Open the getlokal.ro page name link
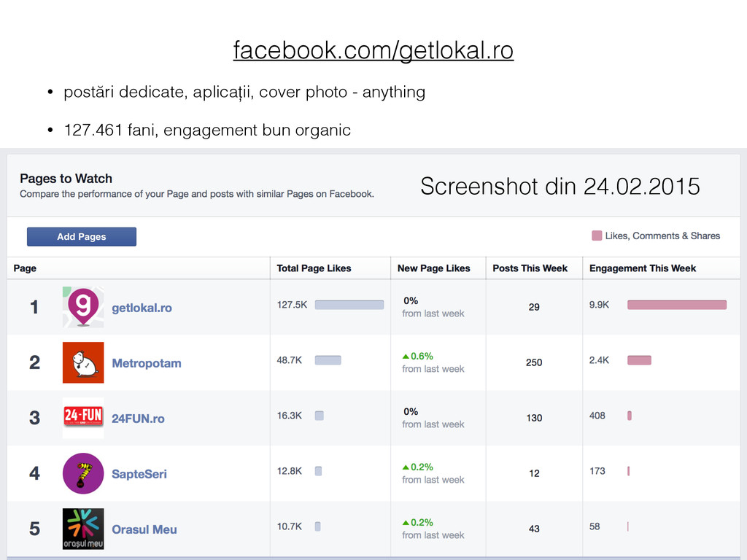The height and width of the screenshot is (560, 747). [x=142, y=308]
